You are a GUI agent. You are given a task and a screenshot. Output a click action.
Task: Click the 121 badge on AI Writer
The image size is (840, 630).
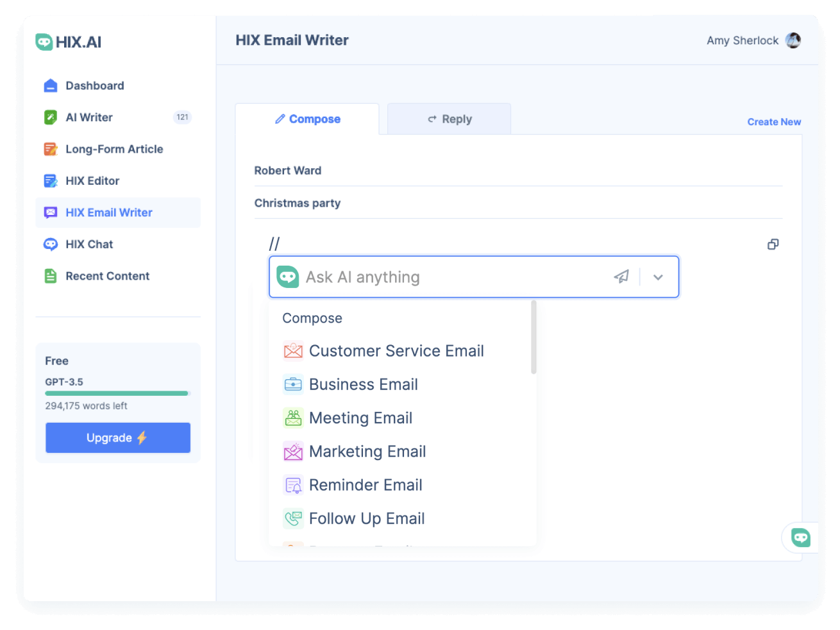tap(183, 117)
